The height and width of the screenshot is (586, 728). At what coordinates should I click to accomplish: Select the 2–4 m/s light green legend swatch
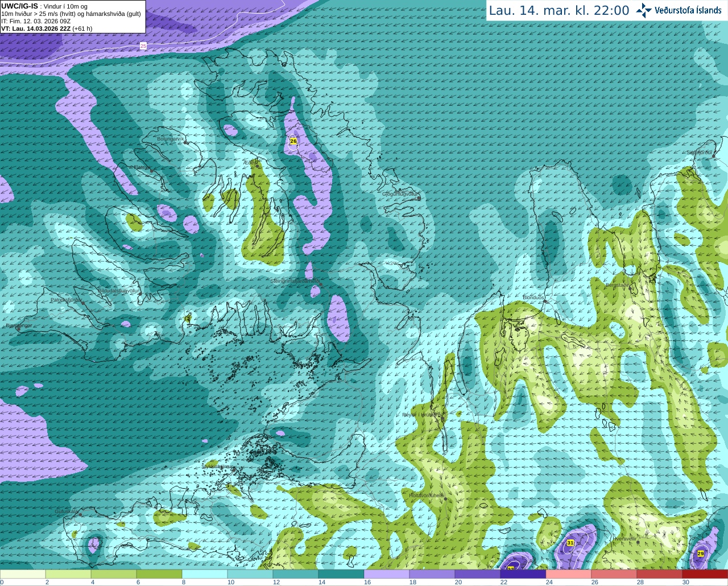[x=68, y=574]
